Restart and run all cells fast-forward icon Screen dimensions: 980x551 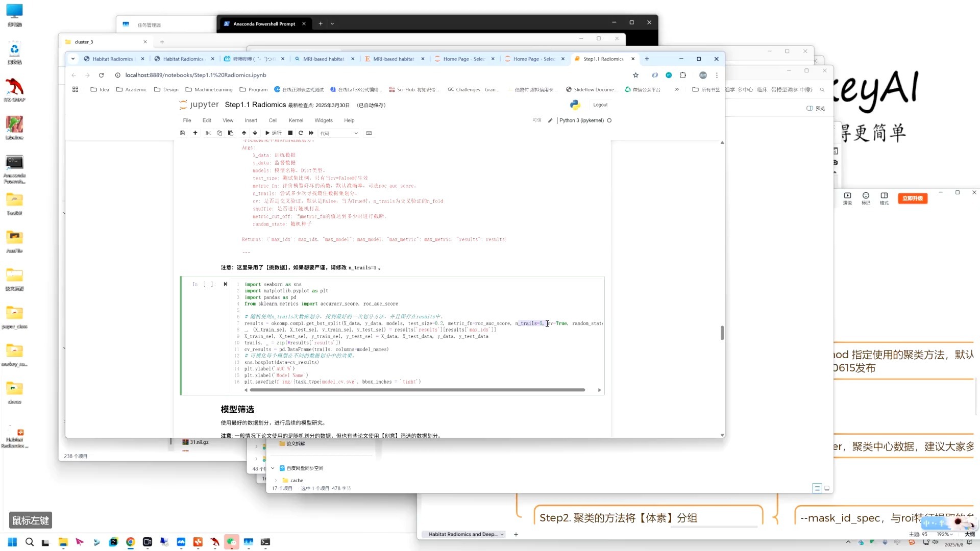point(311,133)
